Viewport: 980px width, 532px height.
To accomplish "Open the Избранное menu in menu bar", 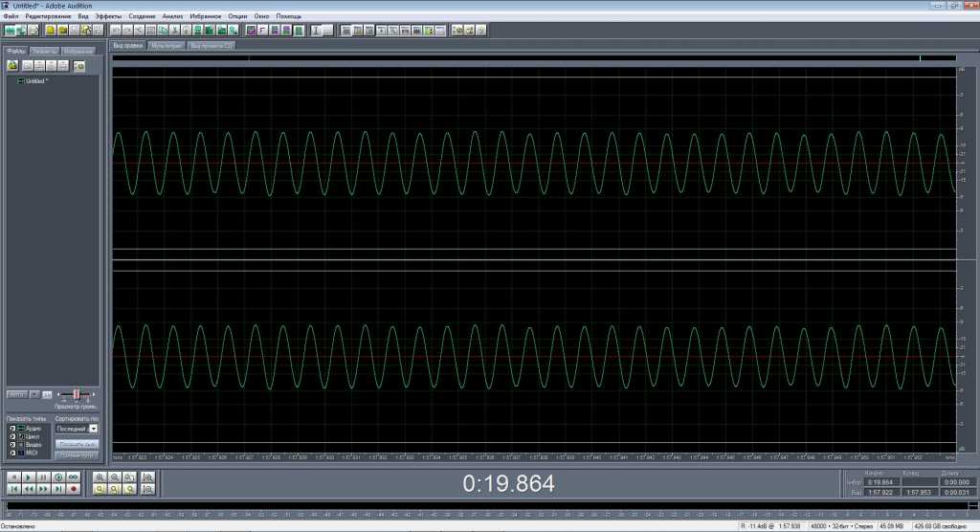I will [x=206, y=16].
